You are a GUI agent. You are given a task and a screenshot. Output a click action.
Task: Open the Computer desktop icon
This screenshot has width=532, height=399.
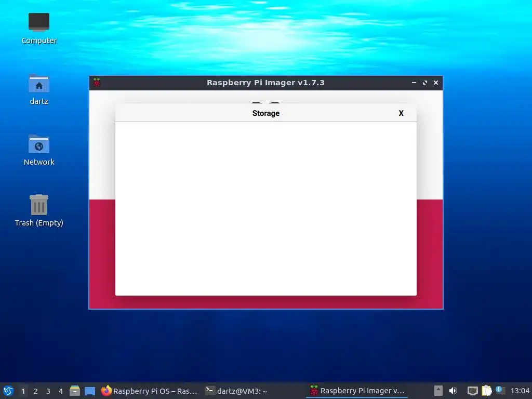click(x=38, y=29)
